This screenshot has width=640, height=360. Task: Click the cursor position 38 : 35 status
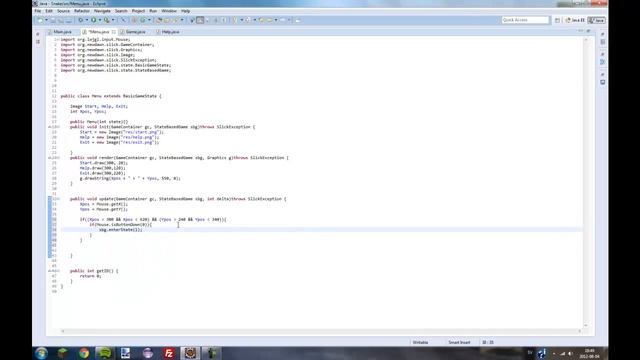tap(488, 342)
